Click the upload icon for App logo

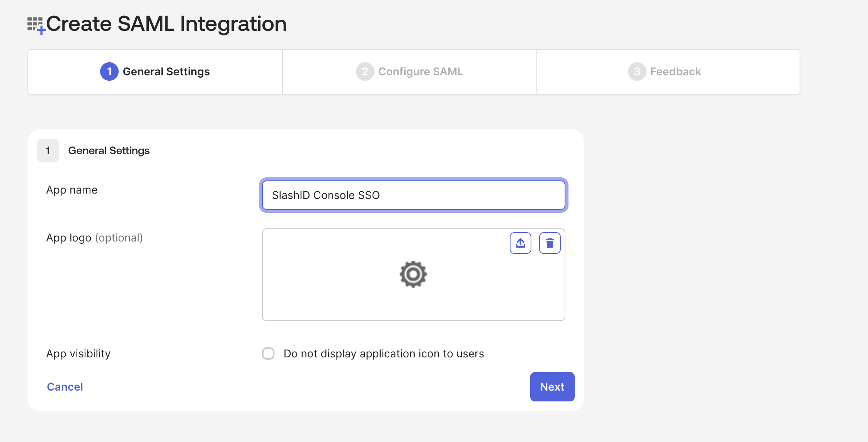pos(521,243)
